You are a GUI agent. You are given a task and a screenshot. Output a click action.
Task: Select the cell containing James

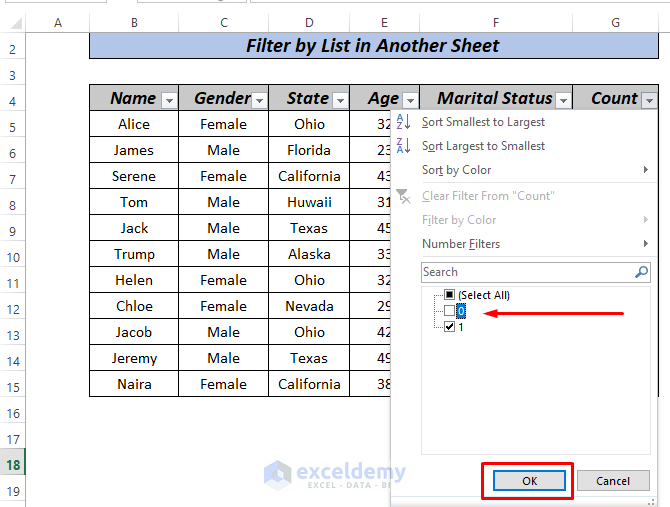tap(134, 150)
